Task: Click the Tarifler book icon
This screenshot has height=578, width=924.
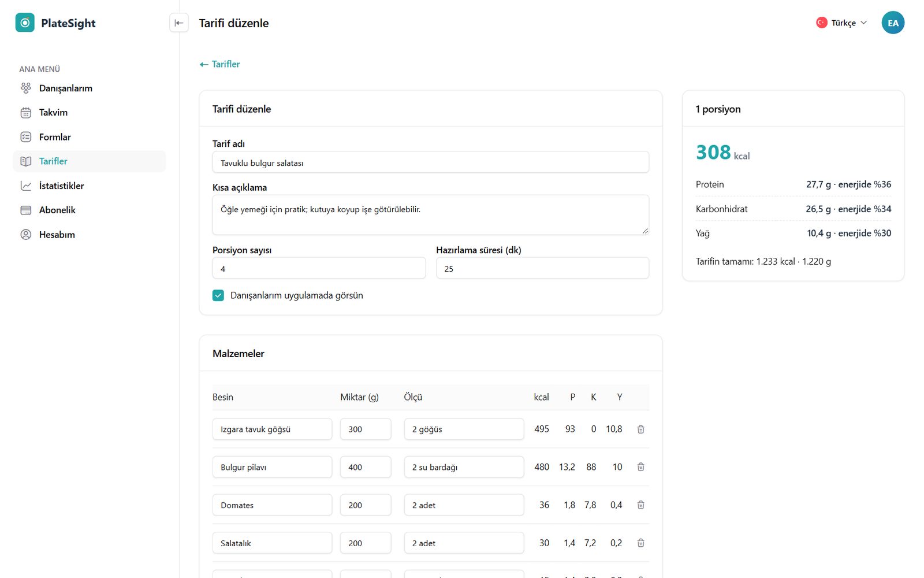Action: 26,161
